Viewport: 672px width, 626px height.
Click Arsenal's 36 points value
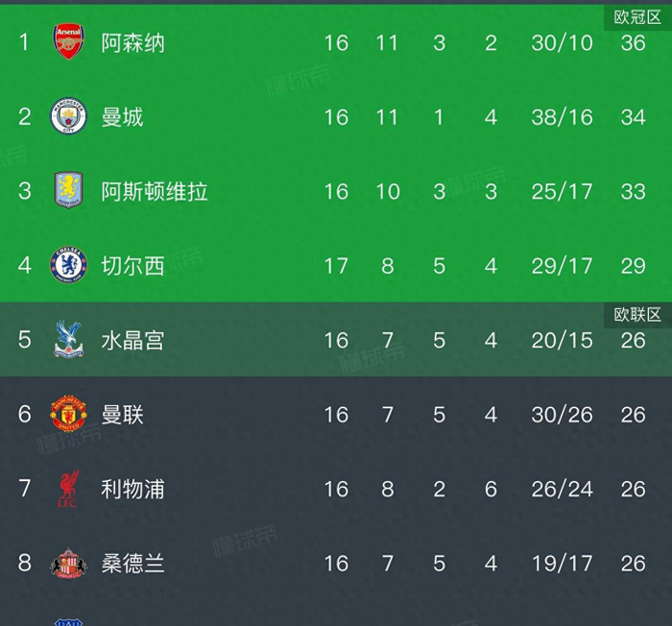click(633, 43)
